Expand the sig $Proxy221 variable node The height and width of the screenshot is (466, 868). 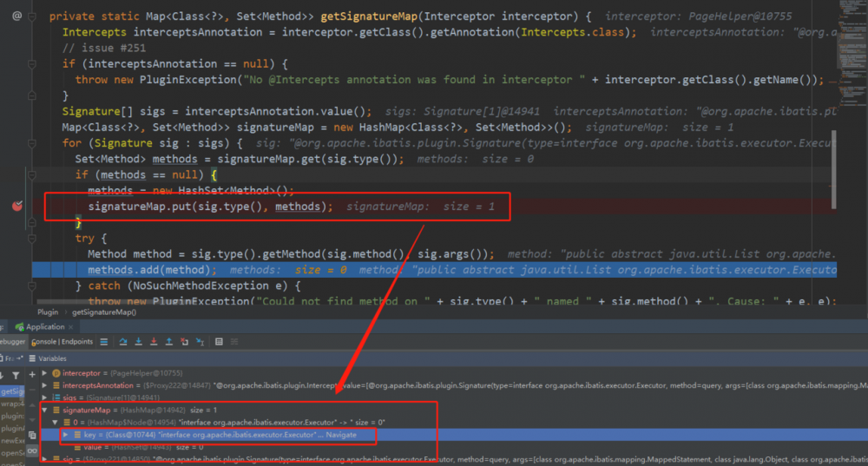(44, 459)
